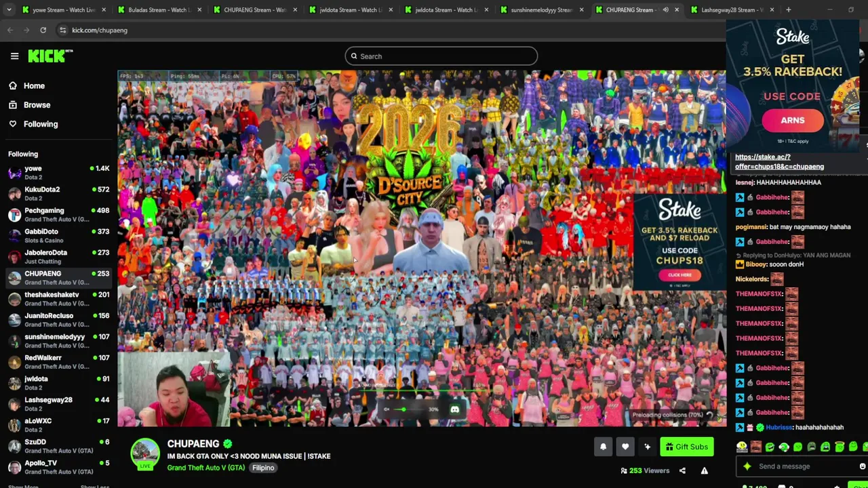Click the Kick logo
The width and height of the screenshot is (868, 488).
[50, 56]
